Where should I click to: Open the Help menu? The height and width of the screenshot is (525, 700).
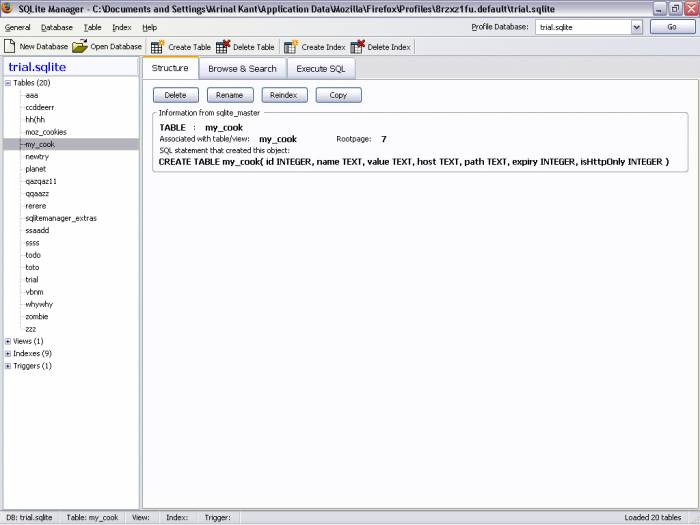tap(150, 28)
